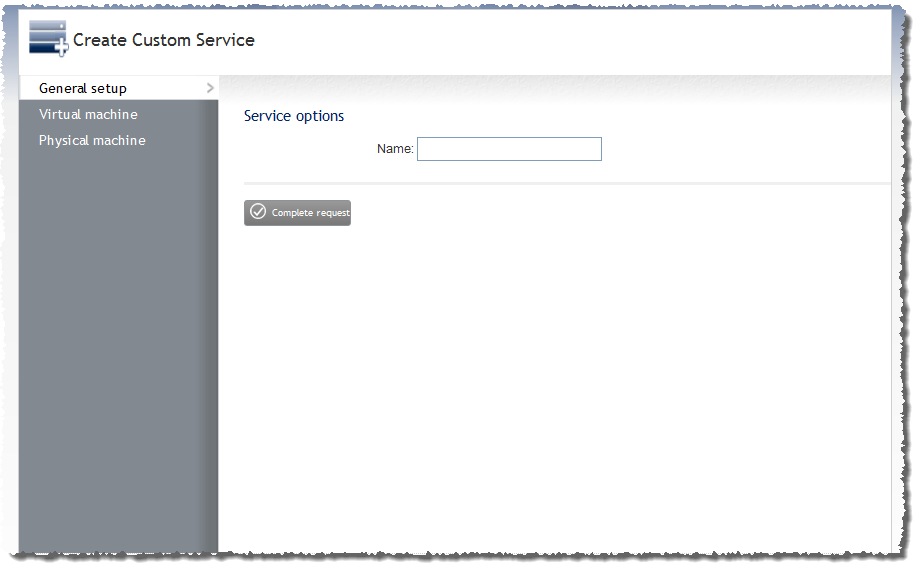Select the General setup tab
The image size is (921, 574).
click(x=119, y=88)
